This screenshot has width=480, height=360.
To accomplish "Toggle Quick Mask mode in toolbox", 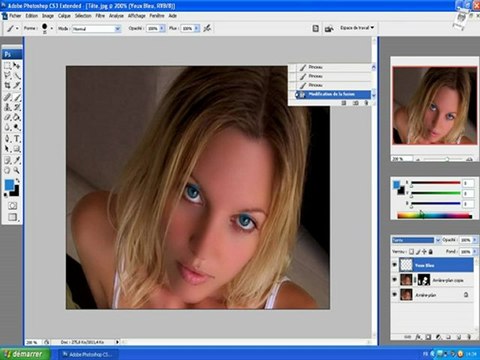I will coord(12,205).
